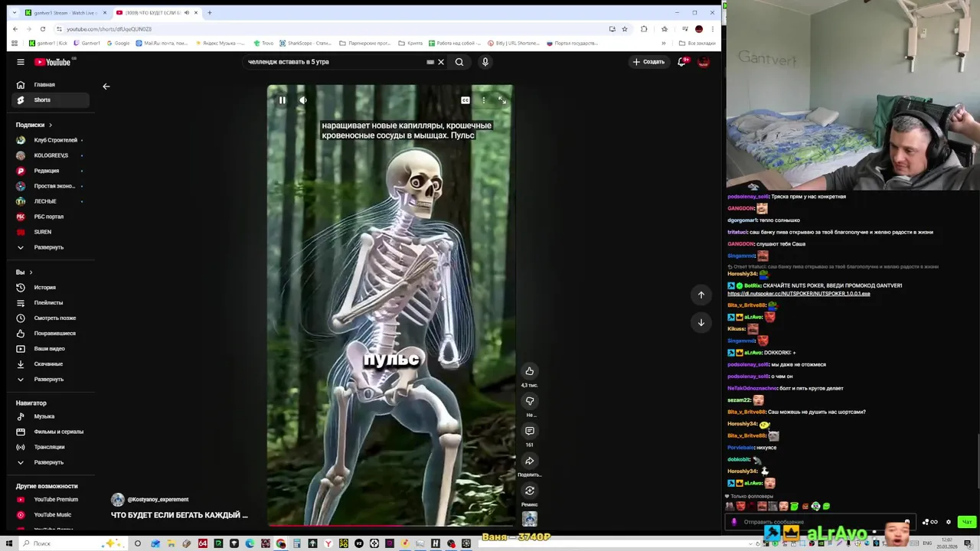
Task: Open Музыка in the Навигатор section
Action: [x=50, y=416]
